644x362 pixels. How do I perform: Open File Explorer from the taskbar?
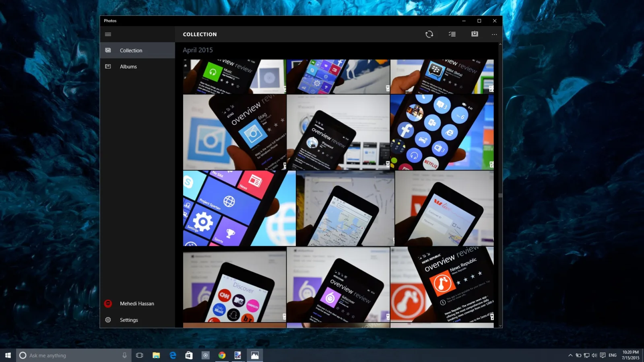click(156, 355)
